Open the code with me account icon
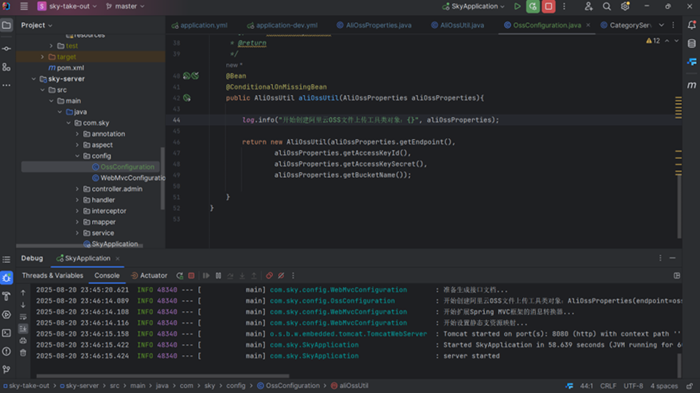 pyautogui.click(x=588, y=6)
